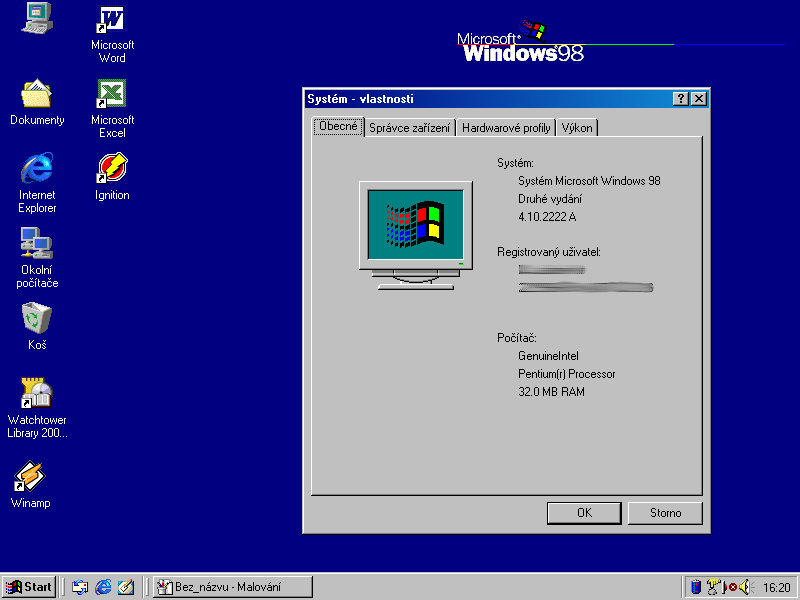Cancel the dialog with Storno

pos(665,513)
